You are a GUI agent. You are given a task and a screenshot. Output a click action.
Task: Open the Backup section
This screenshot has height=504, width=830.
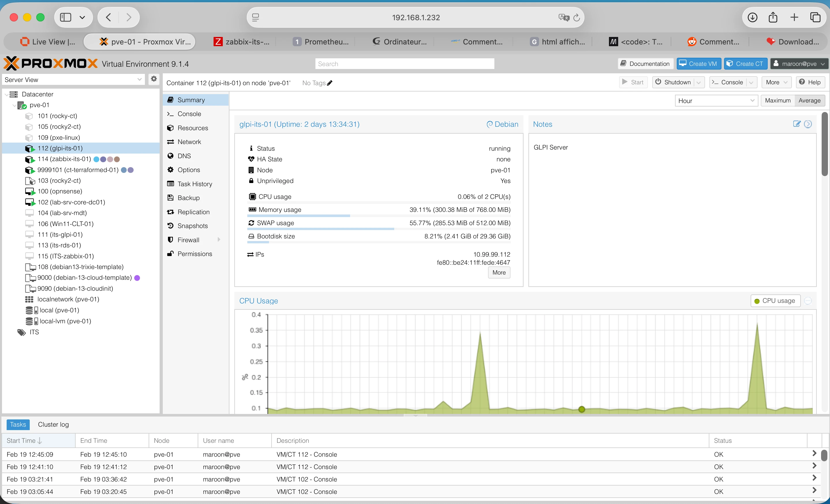[188, 198]
